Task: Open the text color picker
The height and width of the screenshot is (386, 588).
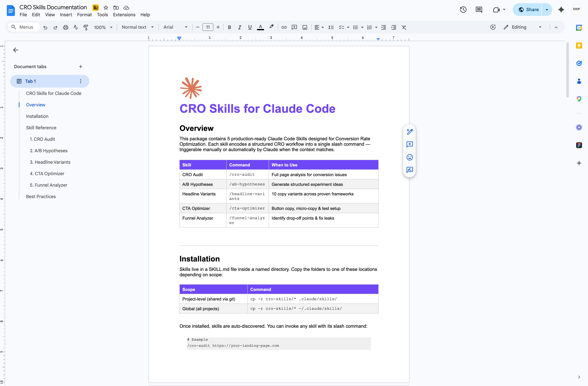Action: [x=260, y=27]
